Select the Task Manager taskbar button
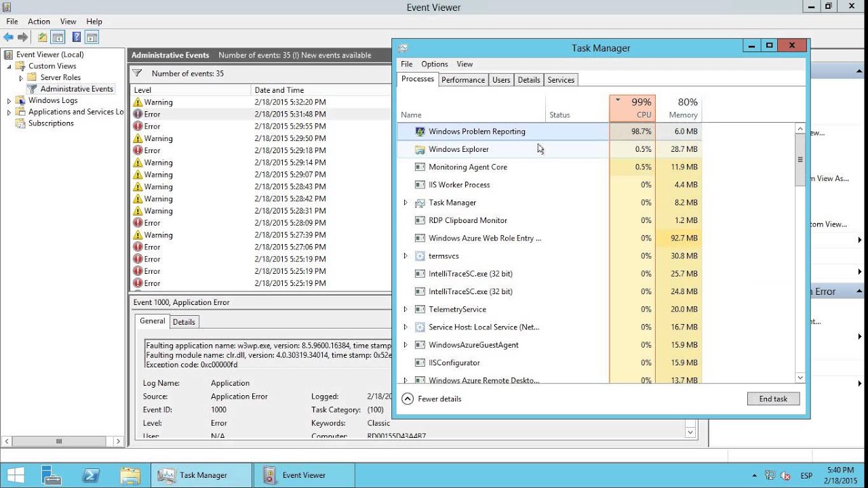Screen dimensions: 868x488 [x=201, y=475]
